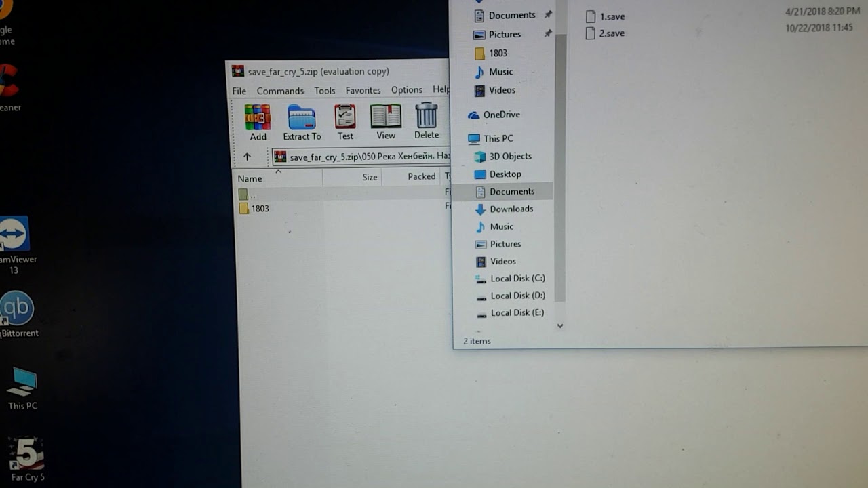
Task: Select Pictures listed below Downloads and Music
Action: [x=497, y=244]
